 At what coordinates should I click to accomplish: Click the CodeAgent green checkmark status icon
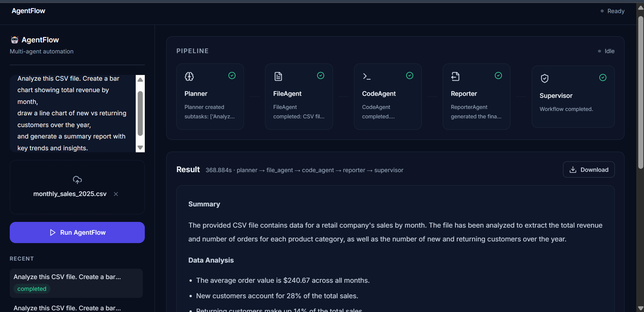coord(410,76)
